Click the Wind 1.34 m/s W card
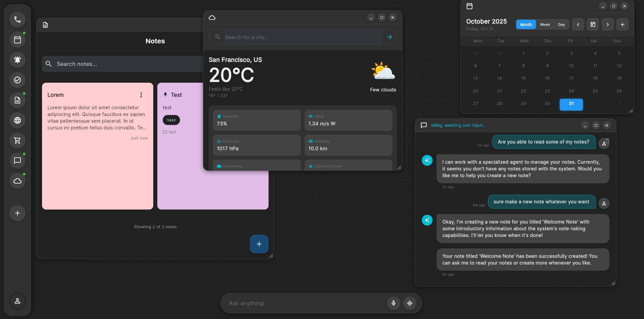The width and height of the screenshot is (644, 319). 348,120
